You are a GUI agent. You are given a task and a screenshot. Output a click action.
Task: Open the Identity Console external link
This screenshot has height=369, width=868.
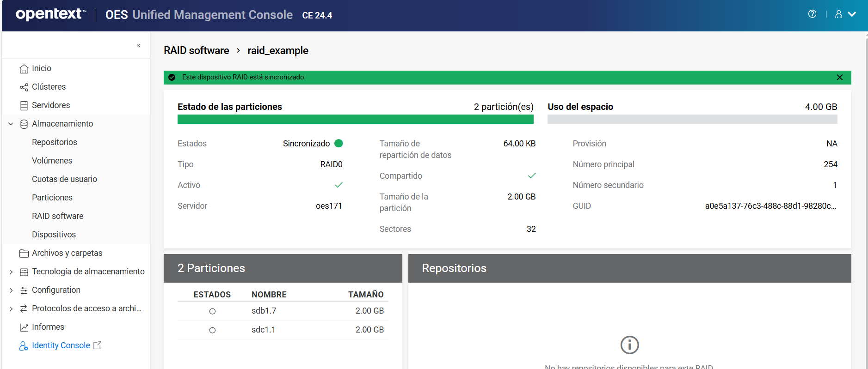61,345
